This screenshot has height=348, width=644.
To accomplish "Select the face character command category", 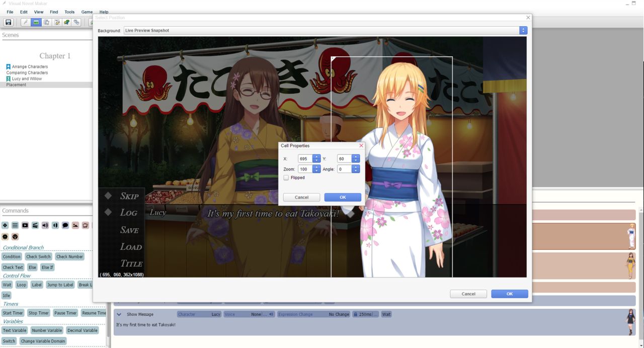I will pos(15,236).
